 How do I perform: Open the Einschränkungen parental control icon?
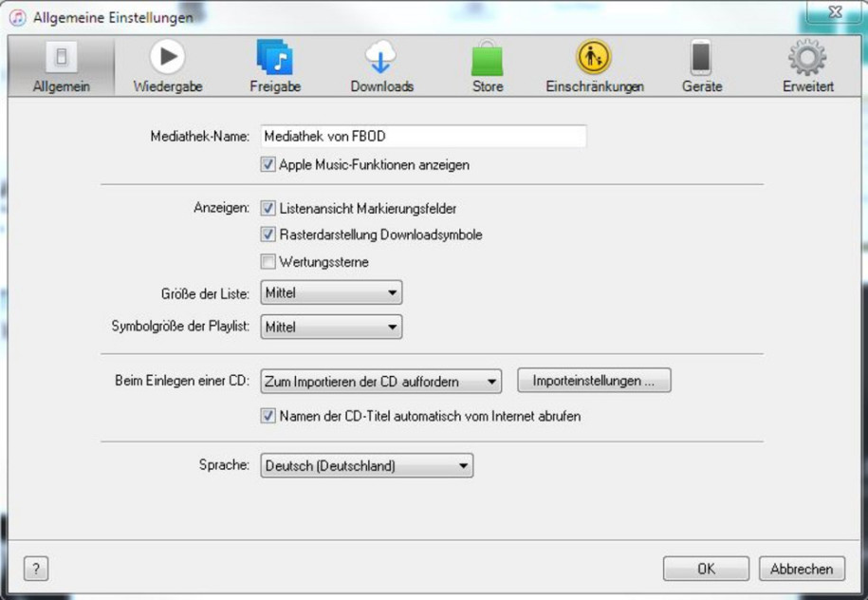pyautogui.click(x=594, y=57)
